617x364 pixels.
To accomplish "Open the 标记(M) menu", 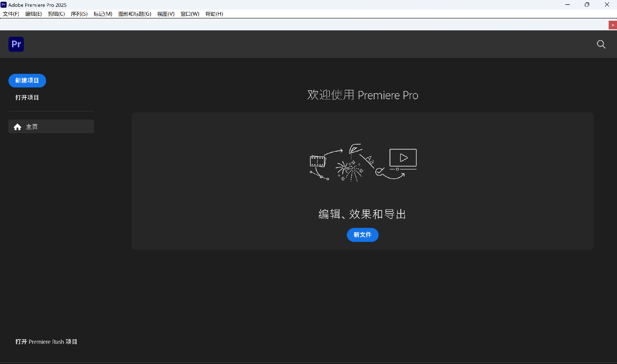I will tap(103, 14).
